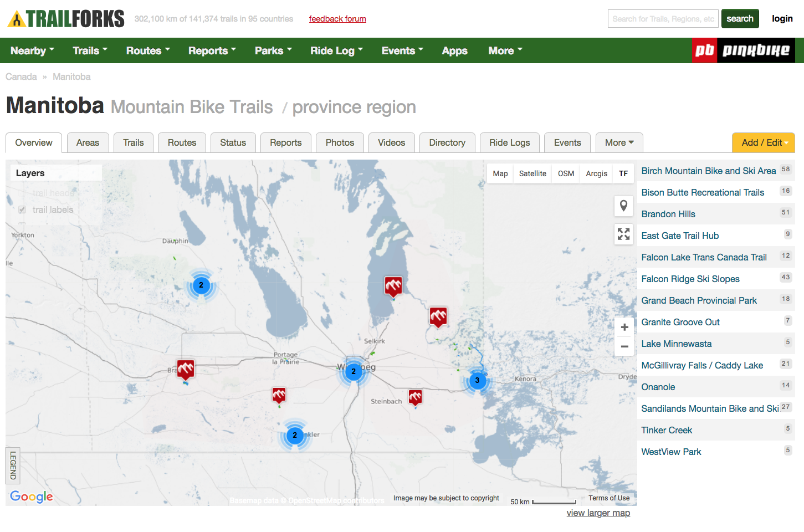The width and height of the screenshot is (804, 532).
Task: Zoom in on the map
Action: [x=624, y=328]
